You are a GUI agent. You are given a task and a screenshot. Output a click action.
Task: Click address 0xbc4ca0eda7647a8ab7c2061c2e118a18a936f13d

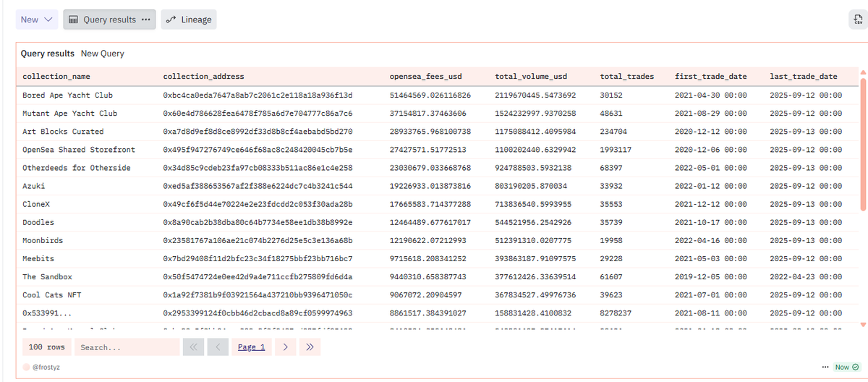(258, 95)
